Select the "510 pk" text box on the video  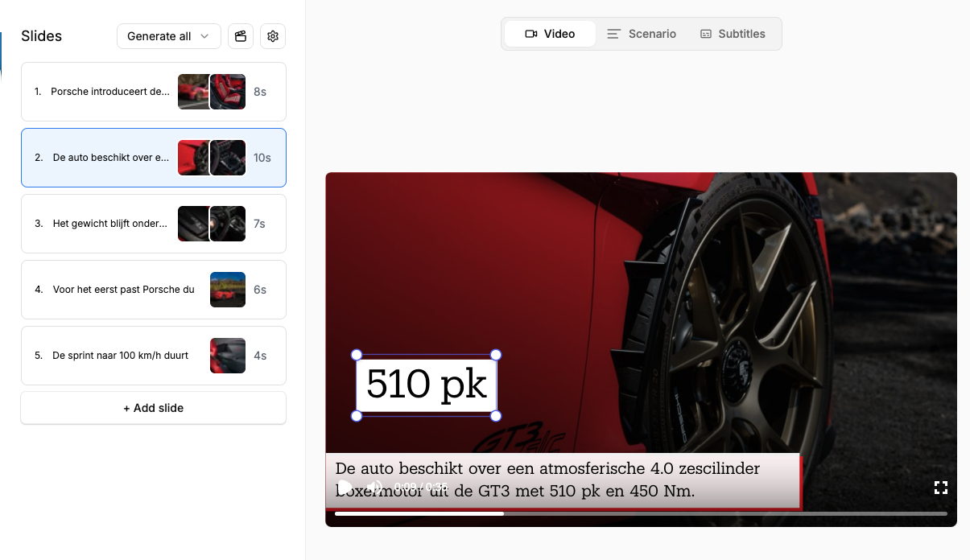coord(427,385)
